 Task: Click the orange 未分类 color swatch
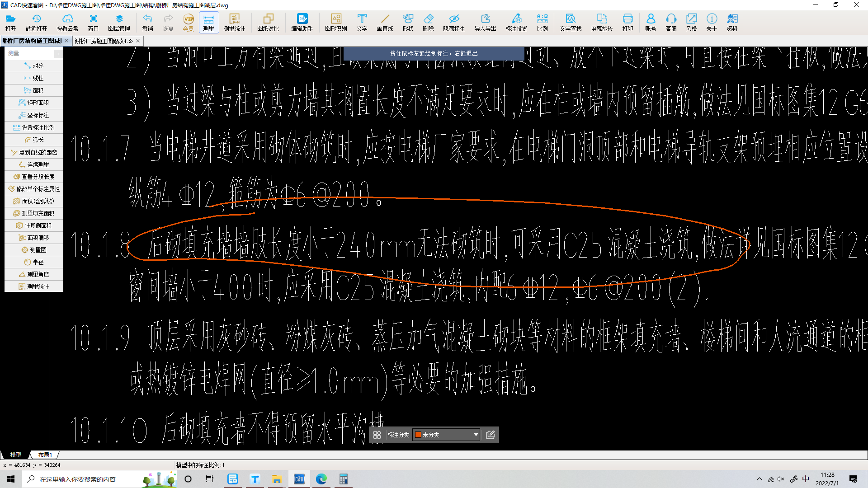418,435
